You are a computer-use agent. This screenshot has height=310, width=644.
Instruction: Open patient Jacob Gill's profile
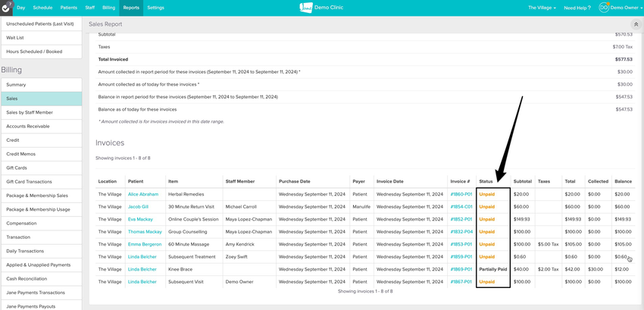pos(137,207)
